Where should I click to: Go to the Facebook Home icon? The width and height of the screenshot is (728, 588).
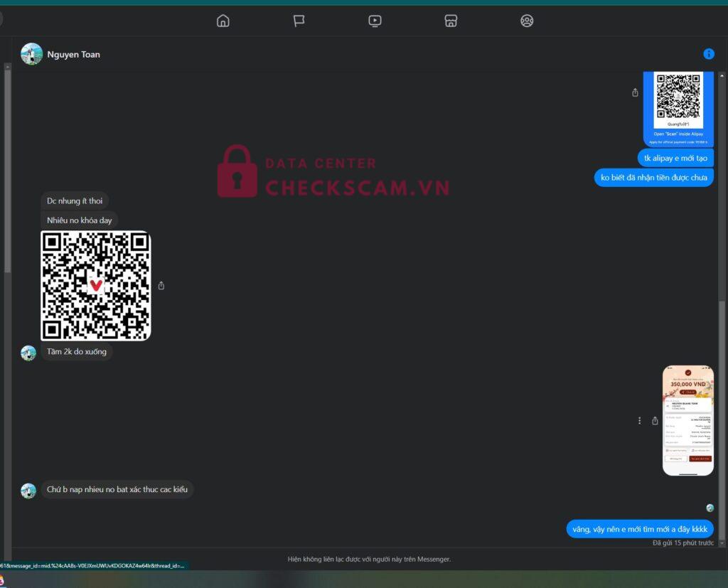(223, 21)
